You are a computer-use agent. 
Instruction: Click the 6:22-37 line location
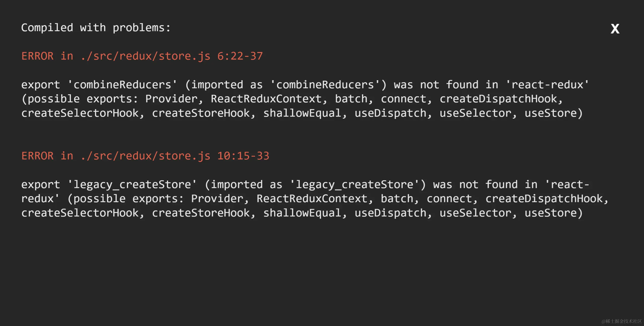click(x=240, y=56)
